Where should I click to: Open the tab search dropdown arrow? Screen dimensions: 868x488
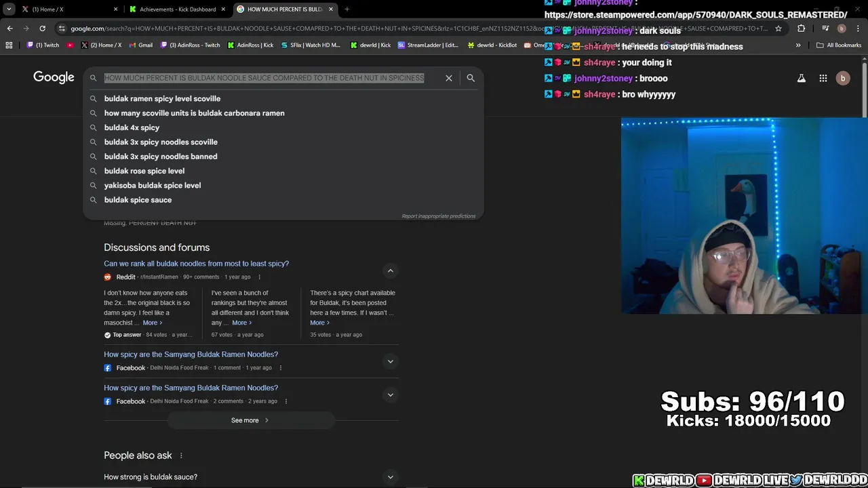coord(9,9)
